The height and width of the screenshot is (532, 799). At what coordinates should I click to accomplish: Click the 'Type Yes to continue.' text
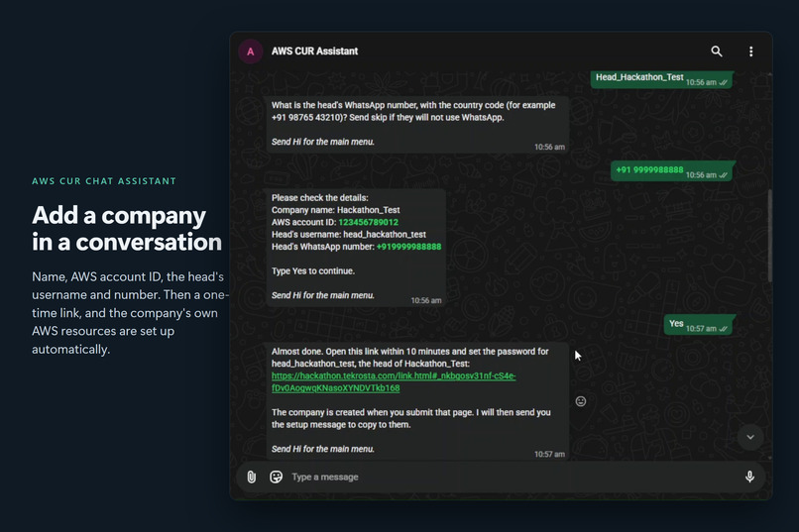313,270
